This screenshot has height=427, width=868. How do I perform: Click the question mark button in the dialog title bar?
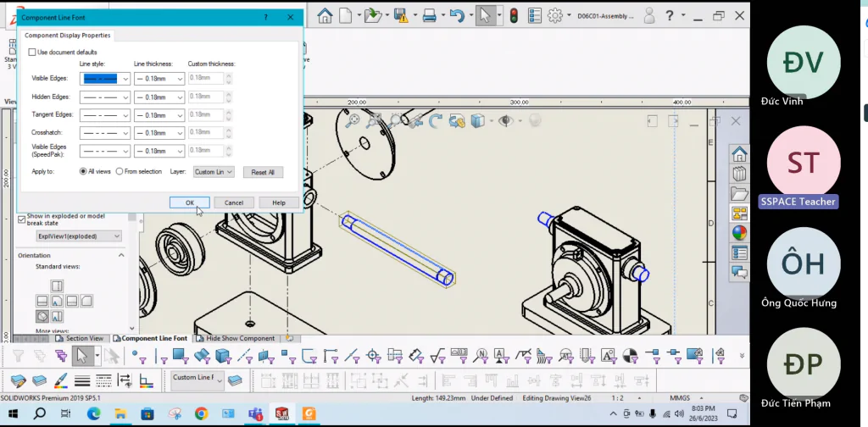265,18
